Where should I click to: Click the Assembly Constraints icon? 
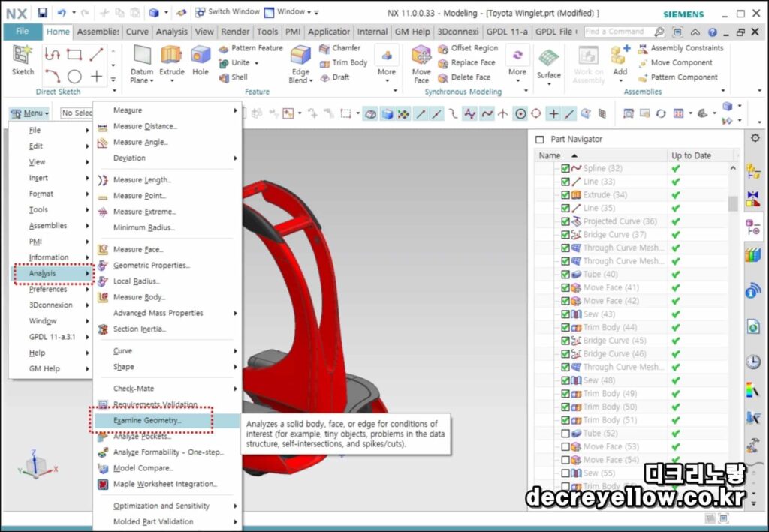(x=643, y=48)
